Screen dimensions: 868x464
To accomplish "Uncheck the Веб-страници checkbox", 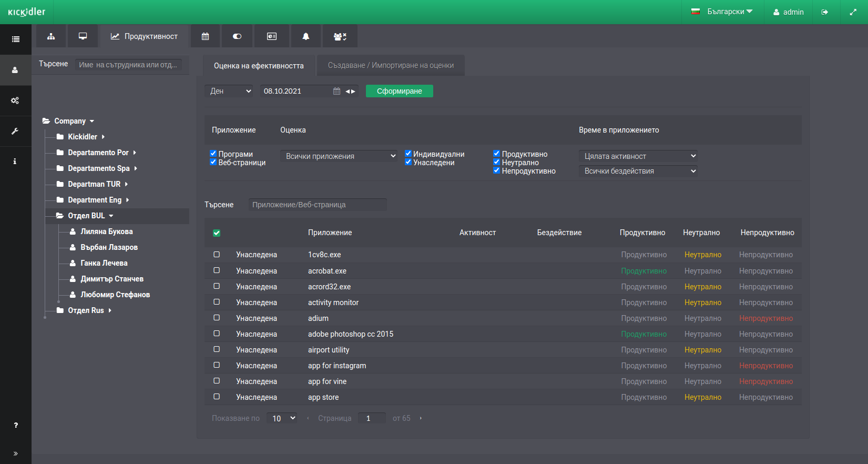I will (213, 162).
